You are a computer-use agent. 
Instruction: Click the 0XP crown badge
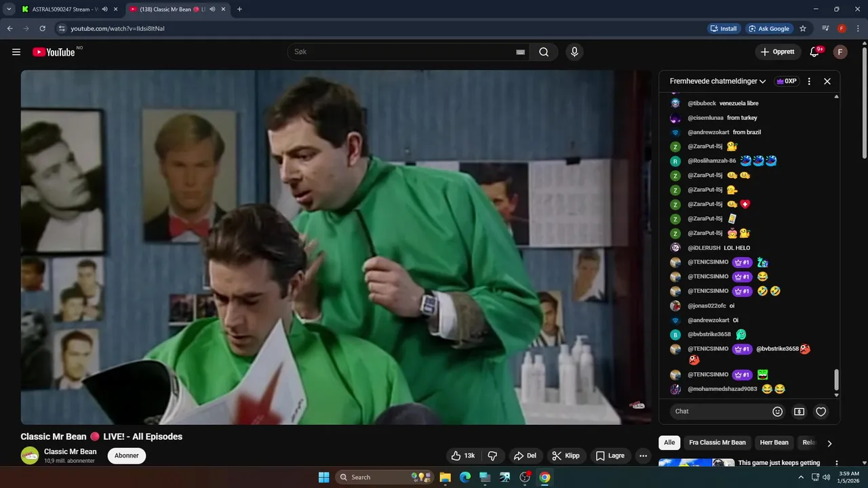787,81
